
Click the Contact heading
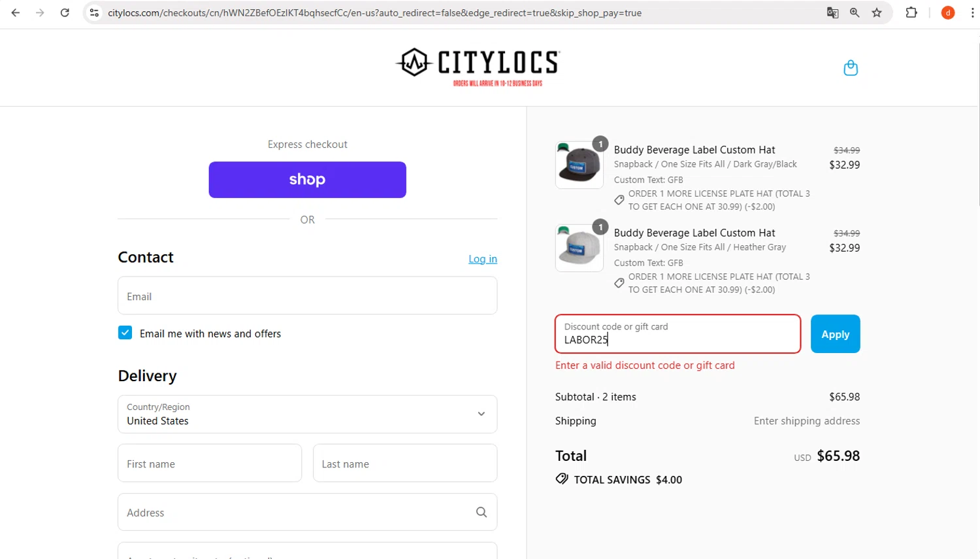coord(146,257)
